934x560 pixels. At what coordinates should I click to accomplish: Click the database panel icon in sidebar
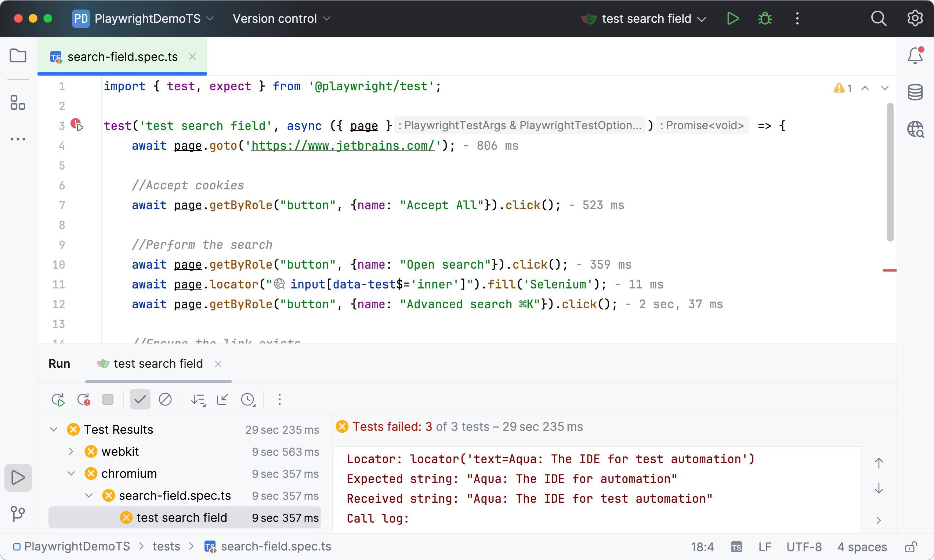point(915,92)
